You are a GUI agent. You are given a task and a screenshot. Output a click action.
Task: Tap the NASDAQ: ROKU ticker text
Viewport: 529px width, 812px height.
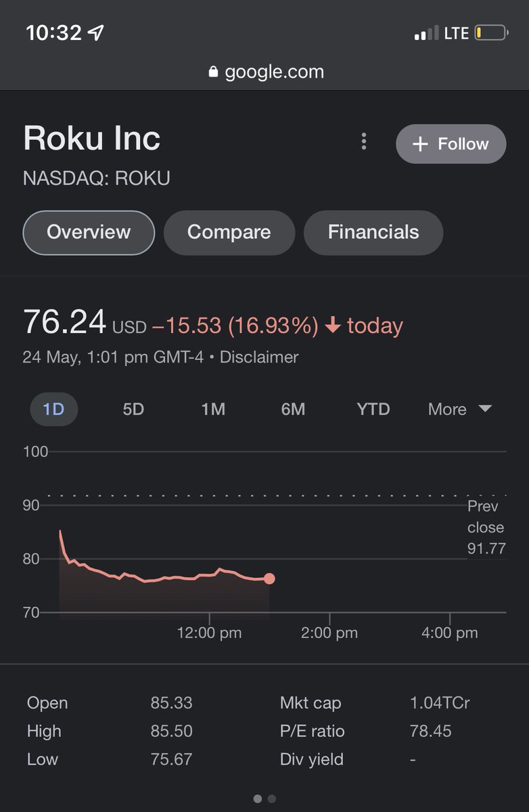(97, 179)
